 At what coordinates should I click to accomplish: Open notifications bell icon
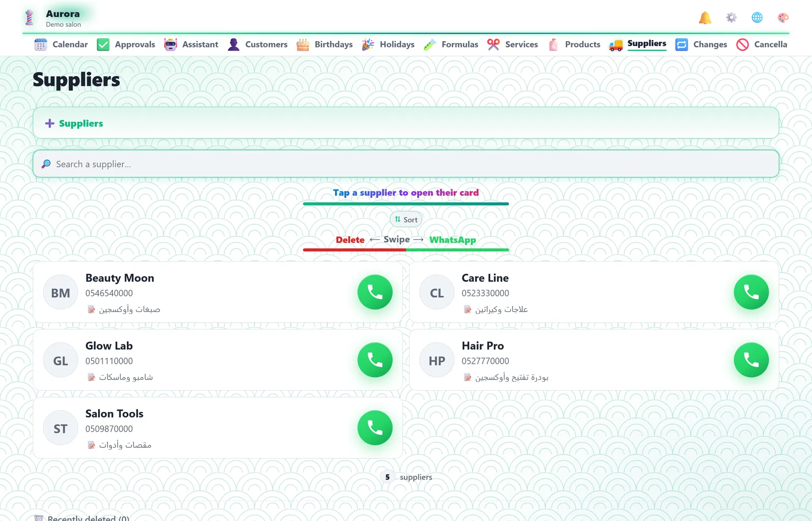click(x=705, y=18)
